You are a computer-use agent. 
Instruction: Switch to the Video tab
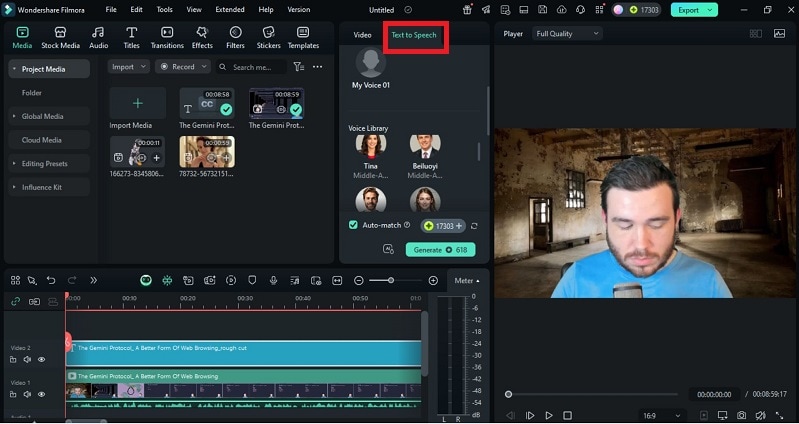(362, 35)
